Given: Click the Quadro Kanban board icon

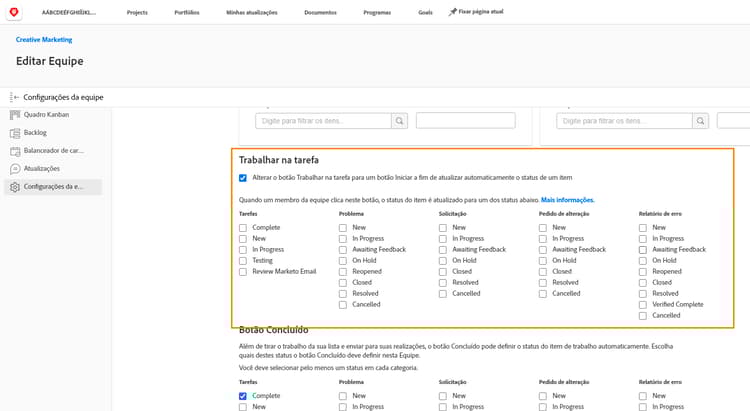Looking at the screenshot, I should (x=15, y=115).
